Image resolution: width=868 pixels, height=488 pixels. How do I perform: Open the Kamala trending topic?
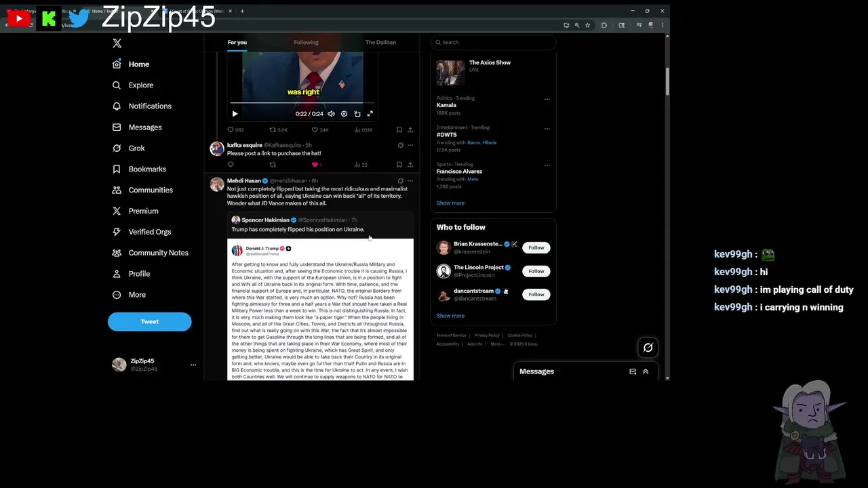(446, 106)
